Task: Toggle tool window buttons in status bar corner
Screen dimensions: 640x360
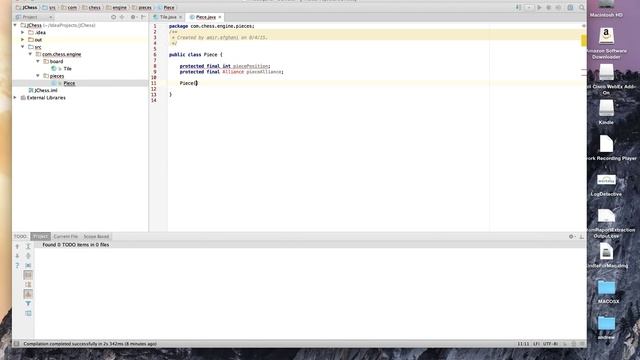Action: 16,344
